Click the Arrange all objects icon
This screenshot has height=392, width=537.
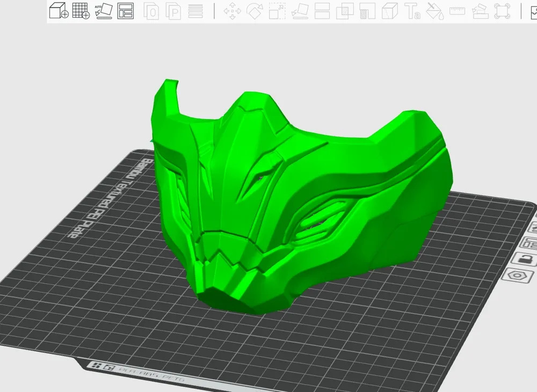125,11
